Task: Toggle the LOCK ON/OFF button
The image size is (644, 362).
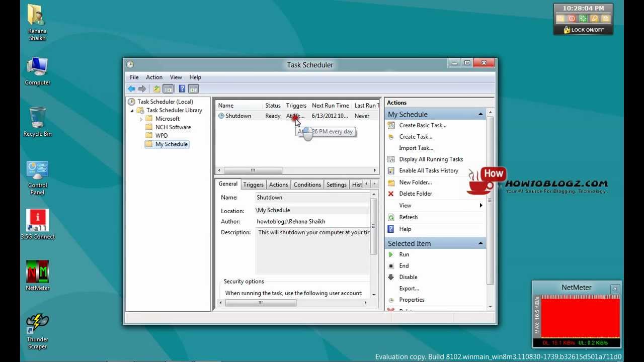Action: click(x=583, y=30)
